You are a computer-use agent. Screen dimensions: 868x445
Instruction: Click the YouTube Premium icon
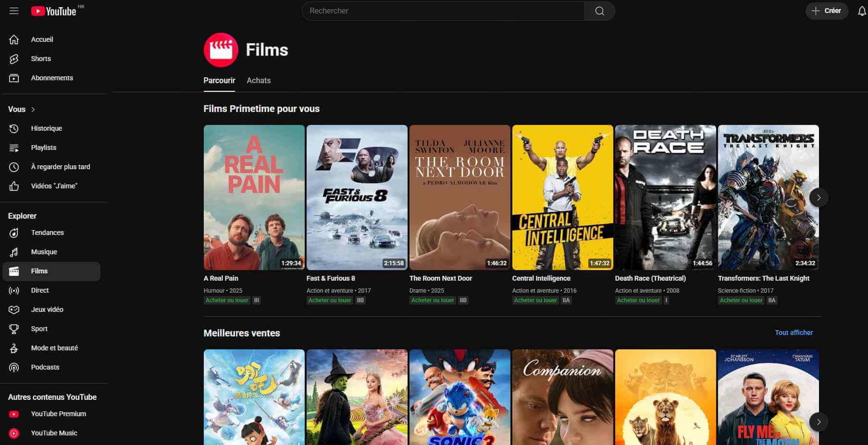(x=14, y=414)
